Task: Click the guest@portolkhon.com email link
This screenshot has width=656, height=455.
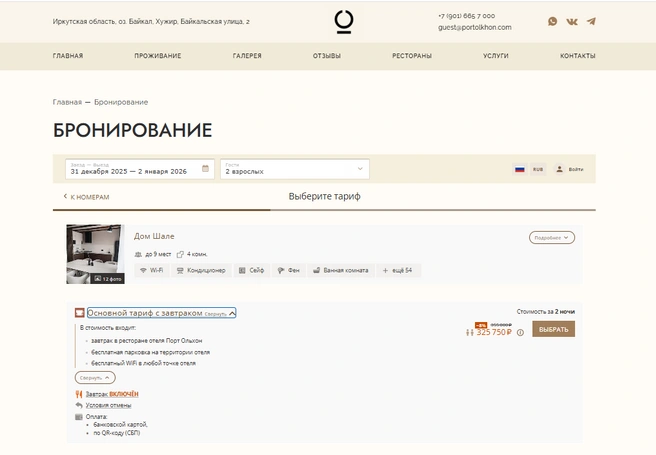Action: pos(474,27)
